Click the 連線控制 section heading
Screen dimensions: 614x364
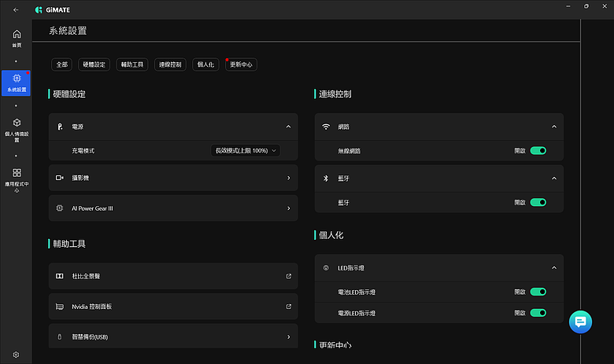[x=335, y=94]
